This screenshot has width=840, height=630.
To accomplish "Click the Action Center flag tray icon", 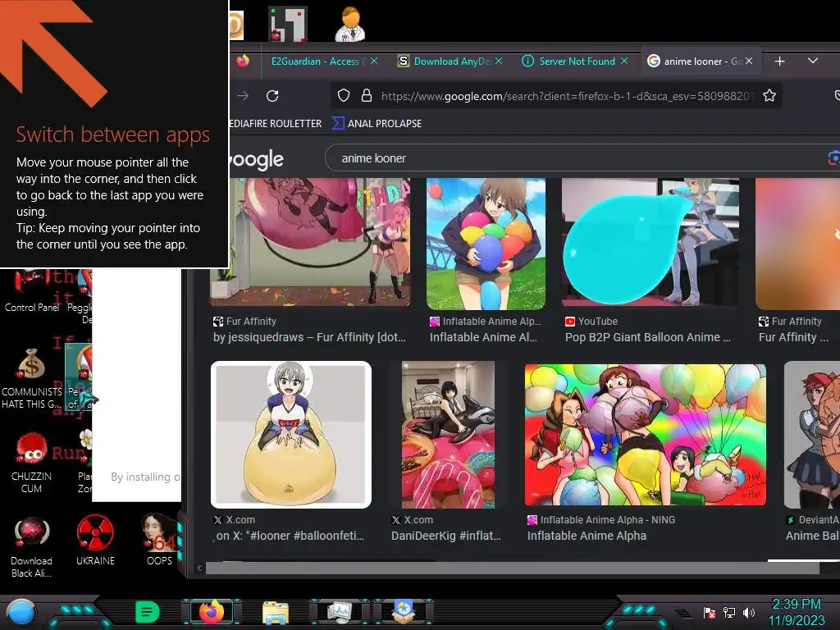I will click(710, 612).
